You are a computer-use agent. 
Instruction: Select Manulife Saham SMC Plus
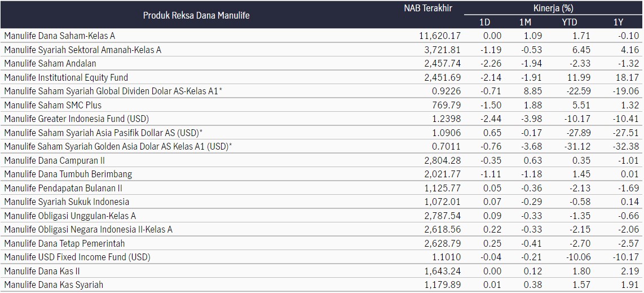click(x=52, y=105)
